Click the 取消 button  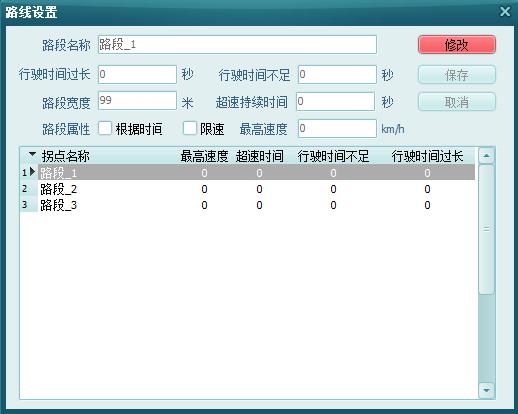[x=457, y=102]
